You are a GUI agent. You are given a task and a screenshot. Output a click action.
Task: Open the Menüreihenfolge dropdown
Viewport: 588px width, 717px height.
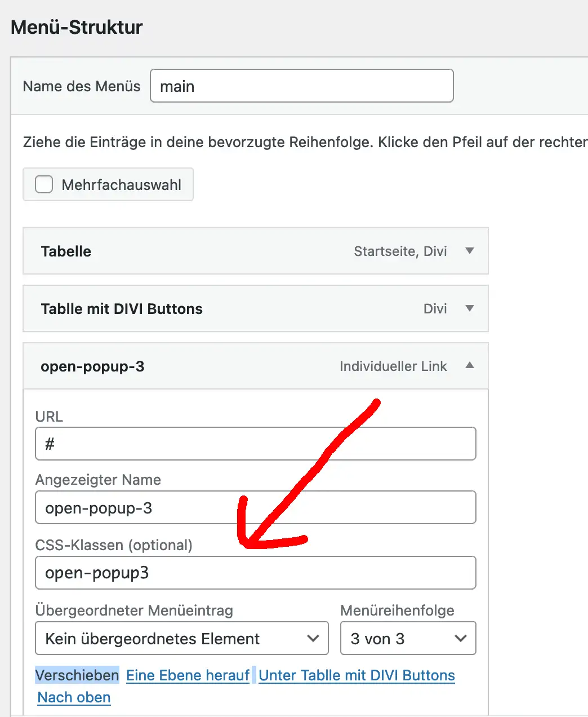click(408, 638)
